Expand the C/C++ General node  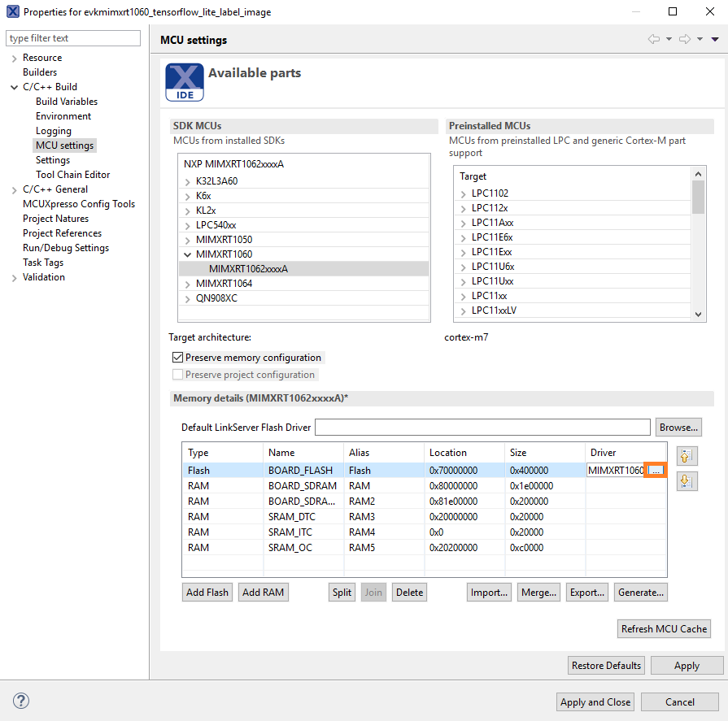14,189
